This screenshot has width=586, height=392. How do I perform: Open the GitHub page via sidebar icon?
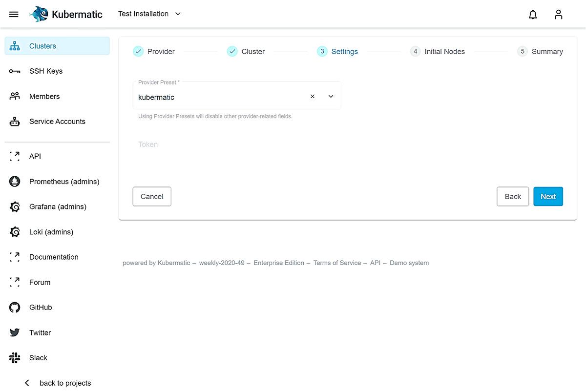(x=15, y=307)
